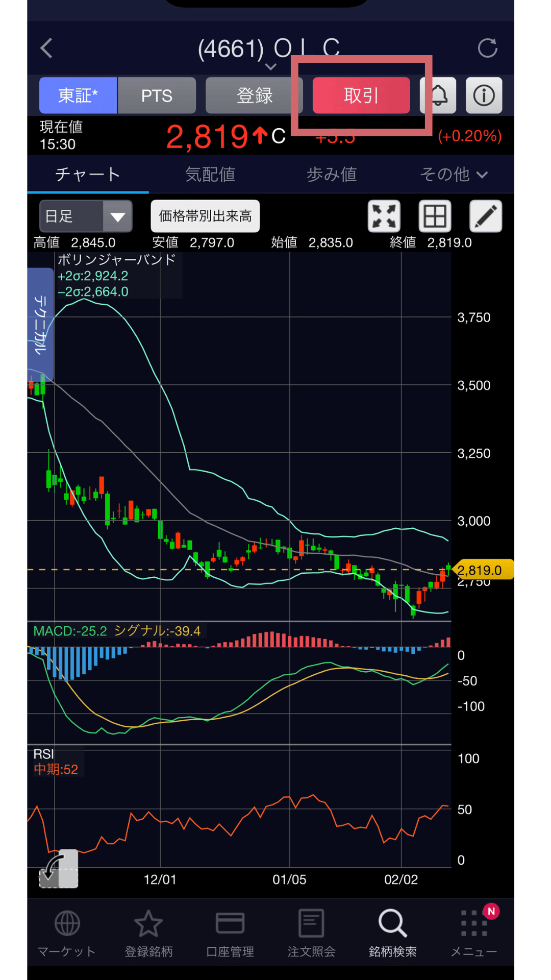Viewport: 551px width, 980px height.
Task: Expand chart to fullscreen
Action: point(384,216)
